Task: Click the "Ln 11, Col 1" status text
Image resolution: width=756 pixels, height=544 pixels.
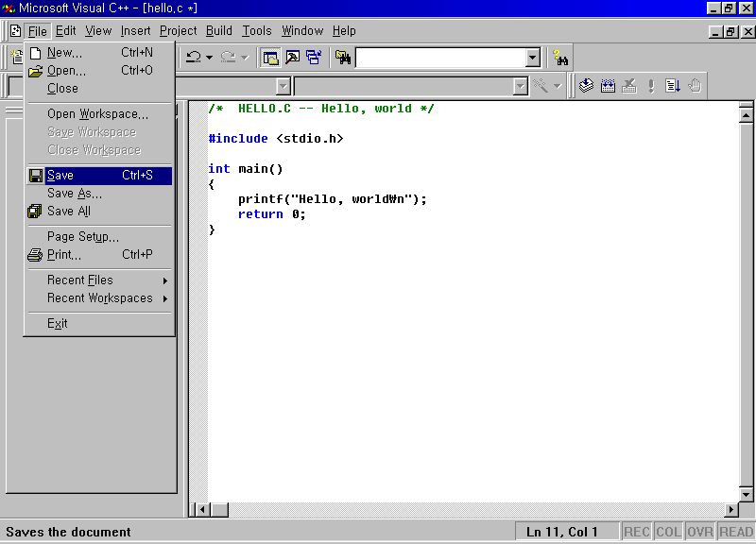Action: 561,532
